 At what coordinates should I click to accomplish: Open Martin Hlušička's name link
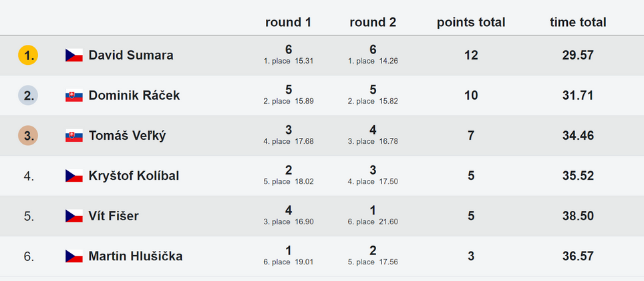(x=136, y=256)
